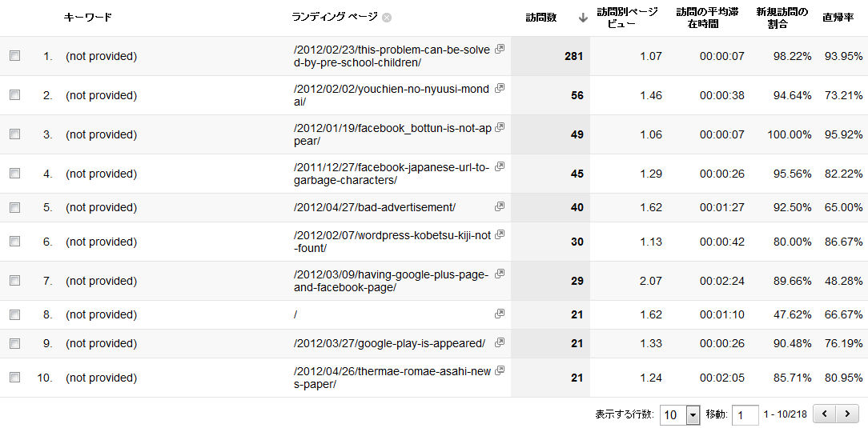
Task: Click external link icon for google-play-is-appeared row
Action: [x=500, y=342]
